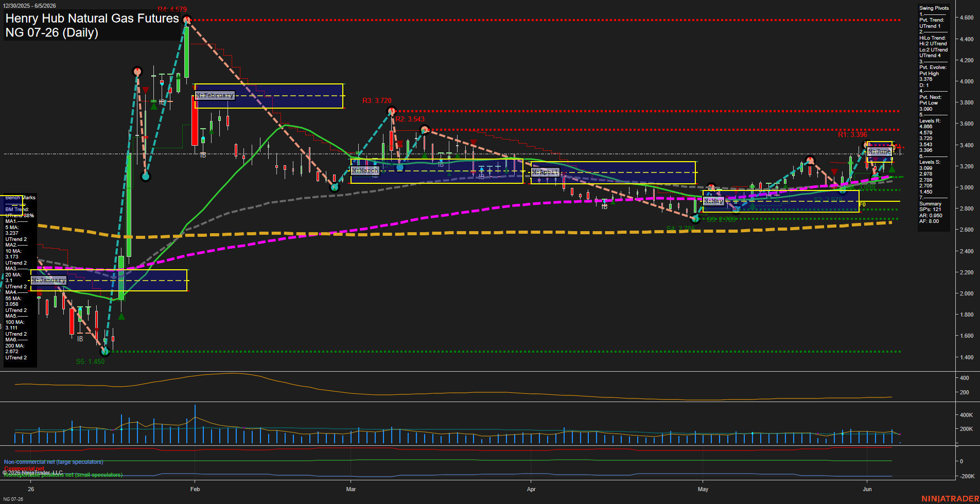Click the 200 MA: 2.672 benchmark entry
The height and width of the screenshot is (504, 980).
(x=15, y=349)
